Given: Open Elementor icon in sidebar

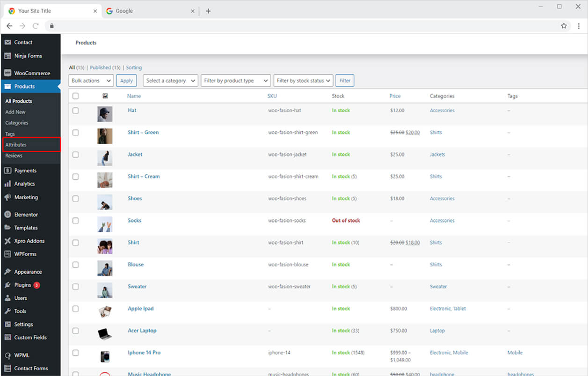Looking at the screenshot, I should point(7,215).
